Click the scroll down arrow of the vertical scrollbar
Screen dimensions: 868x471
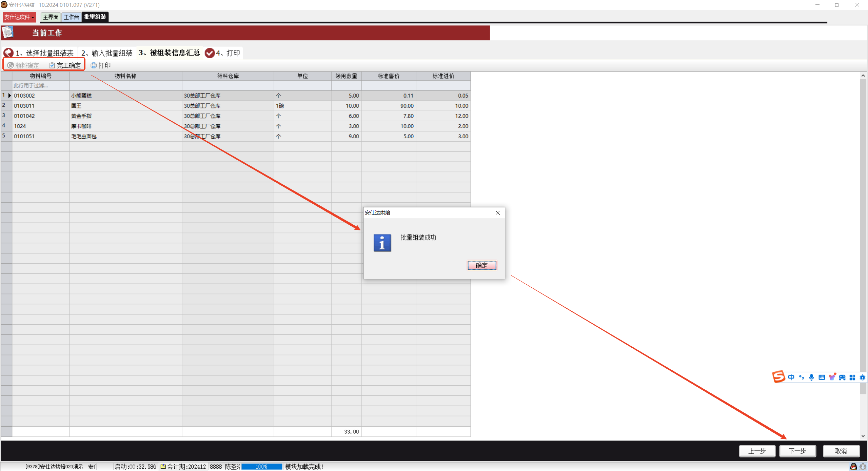point(863,436)
